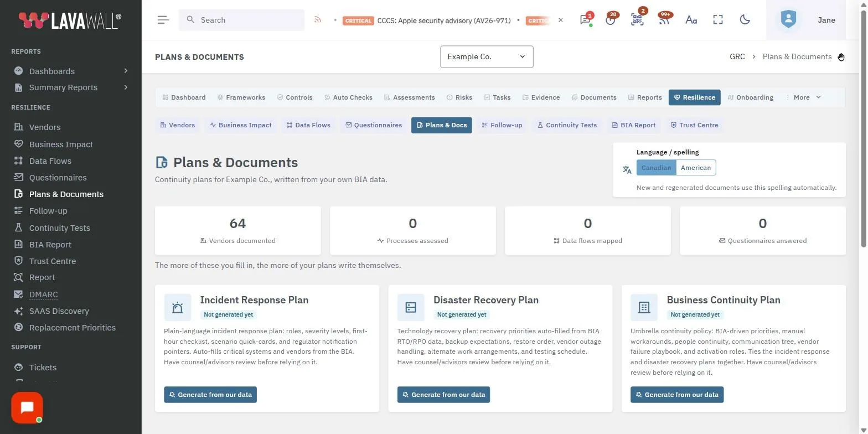Click the Business Continuity Plan building icon
Viewport: 868px width, 434px height.
click(x=644, y=307)
